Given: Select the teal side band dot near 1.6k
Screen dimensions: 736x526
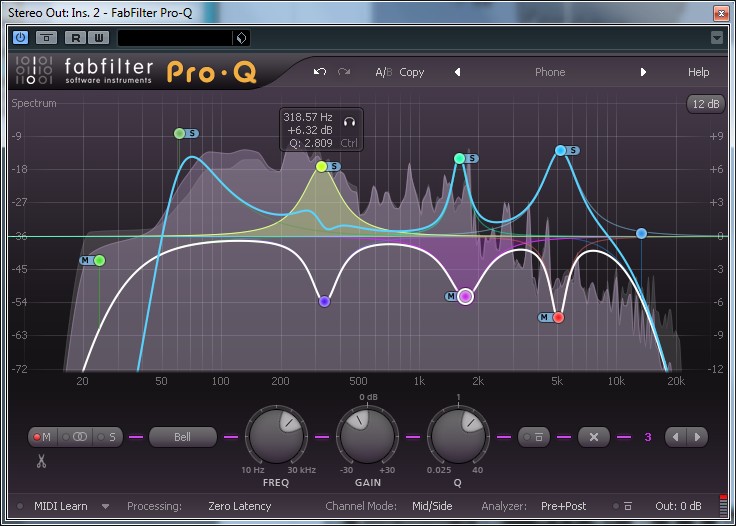Looking at the screenshot, I should point(460,158).
